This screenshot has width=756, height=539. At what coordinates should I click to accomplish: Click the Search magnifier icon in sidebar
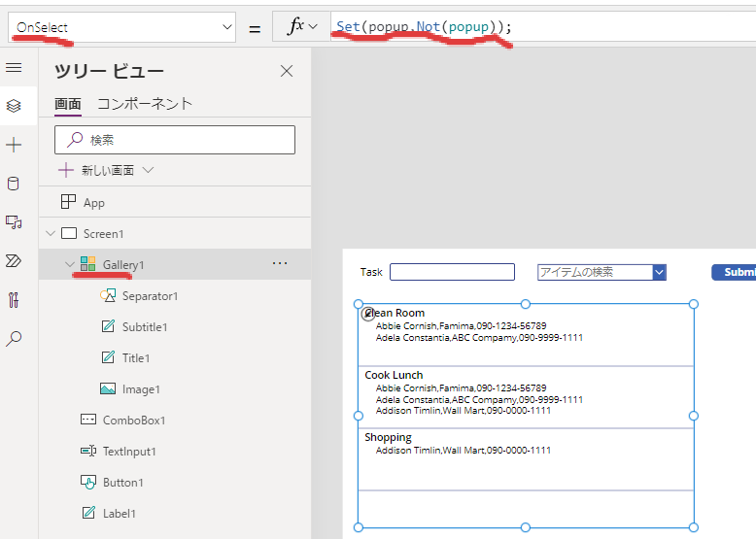coord(14,338)
